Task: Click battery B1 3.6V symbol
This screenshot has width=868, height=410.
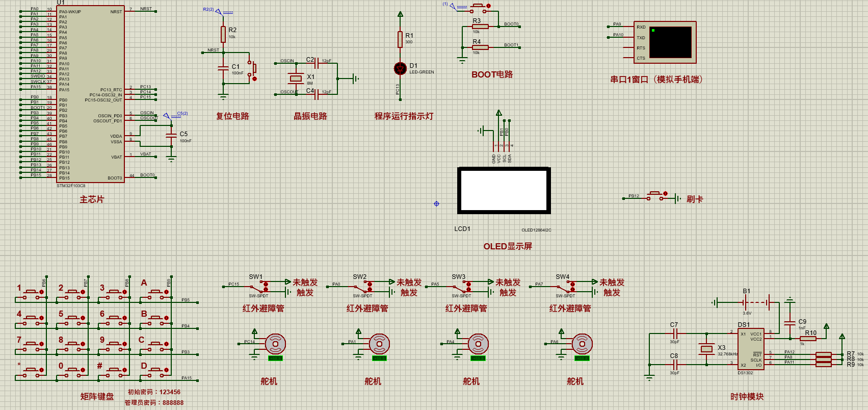Action: point(756,302)
